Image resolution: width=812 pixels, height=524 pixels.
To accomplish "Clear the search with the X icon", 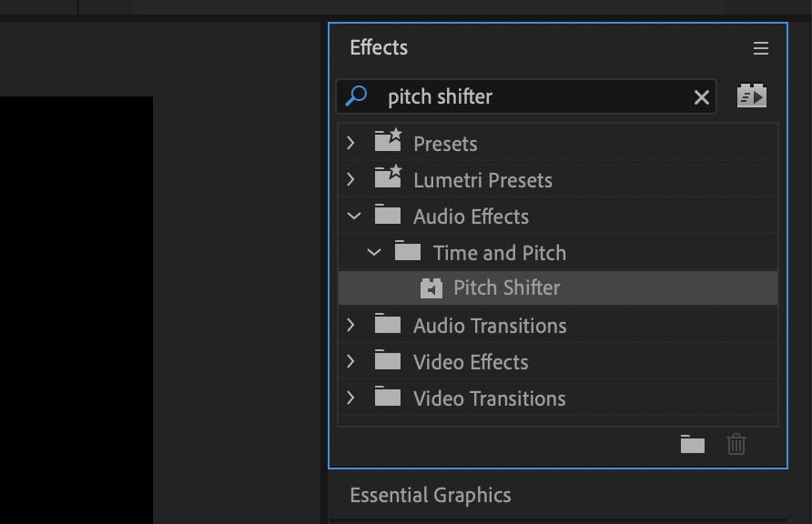I will pos(701,96).
